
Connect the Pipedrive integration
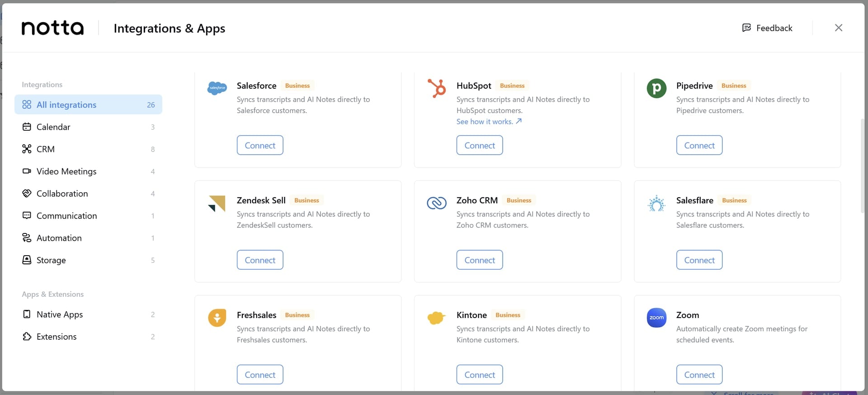coord(699,145)
